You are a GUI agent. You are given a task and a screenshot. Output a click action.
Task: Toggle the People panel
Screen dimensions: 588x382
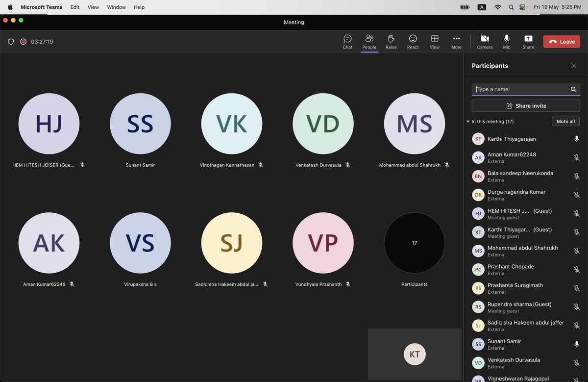(x=369, y=42)
